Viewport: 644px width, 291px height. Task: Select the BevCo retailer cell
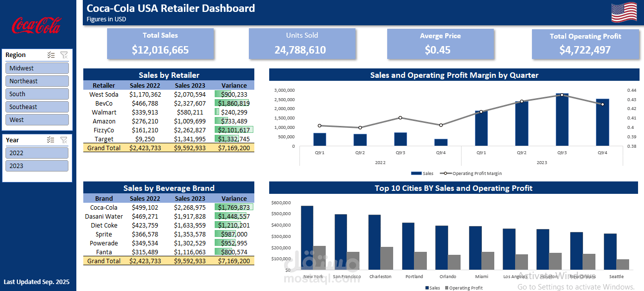click(104, 103)
